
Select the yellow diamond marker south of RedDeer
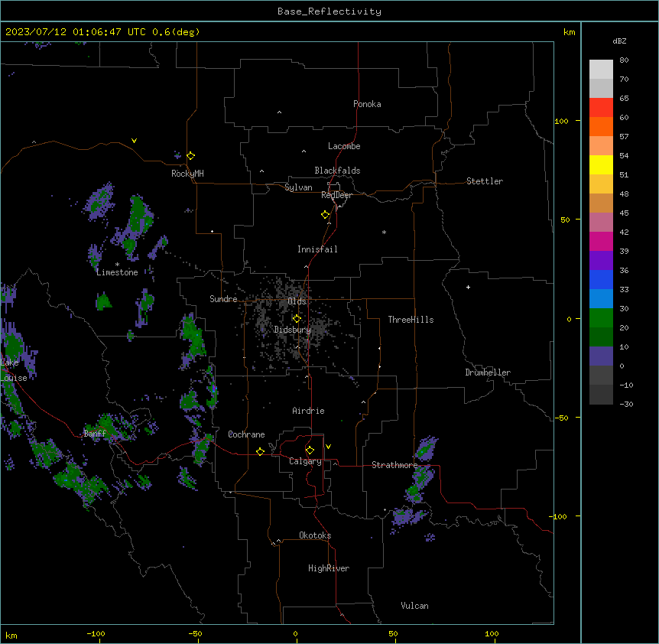326,215
